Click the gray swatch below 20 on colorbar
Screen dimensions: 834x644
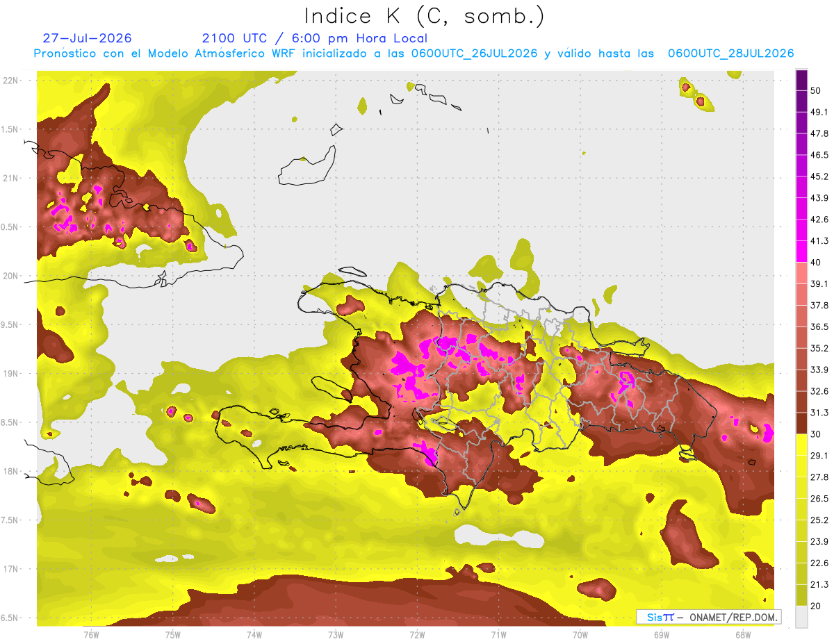click(801, 617)
